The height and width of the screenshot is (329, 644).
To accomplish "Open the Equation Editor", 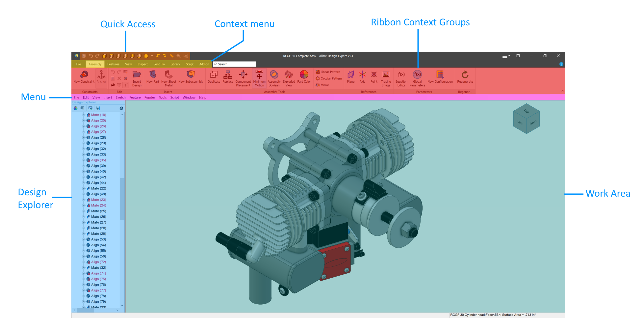I will (x=401, y=78).
